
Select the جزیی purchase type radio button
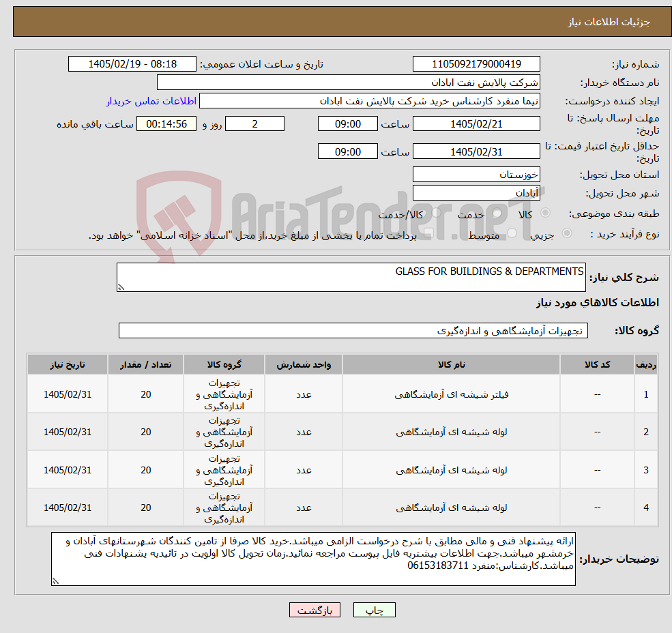pos(567,233)
